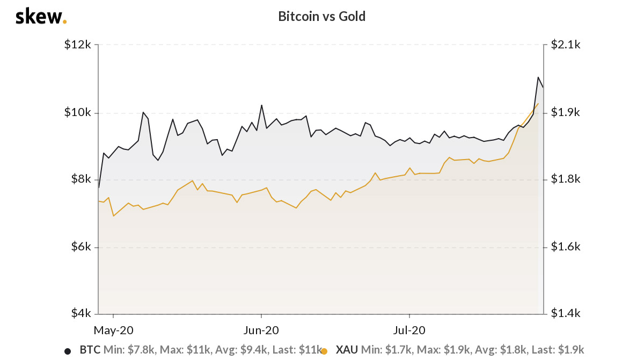Click the $4k left axis label
Image resolution: width=644 pixels, height=360 pixels.
80,314
